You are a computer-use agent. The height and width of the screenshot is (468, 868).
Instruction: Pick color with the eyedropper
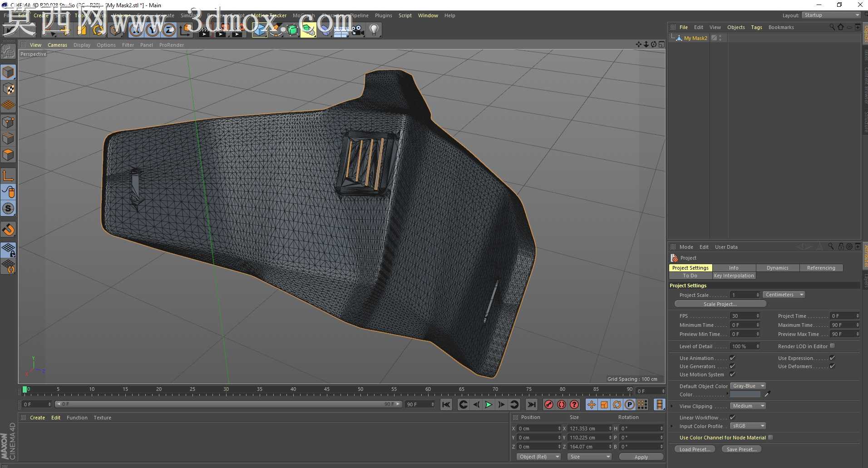point(768,394)
